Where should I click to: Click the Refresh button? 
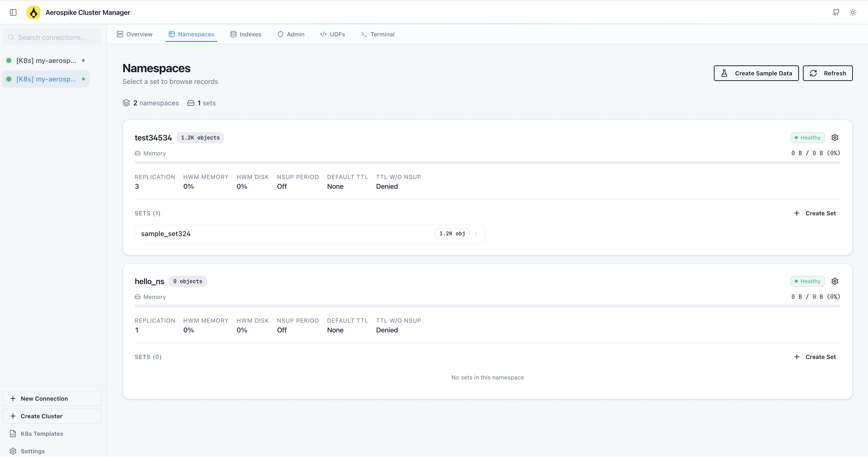tap(828, 73)
